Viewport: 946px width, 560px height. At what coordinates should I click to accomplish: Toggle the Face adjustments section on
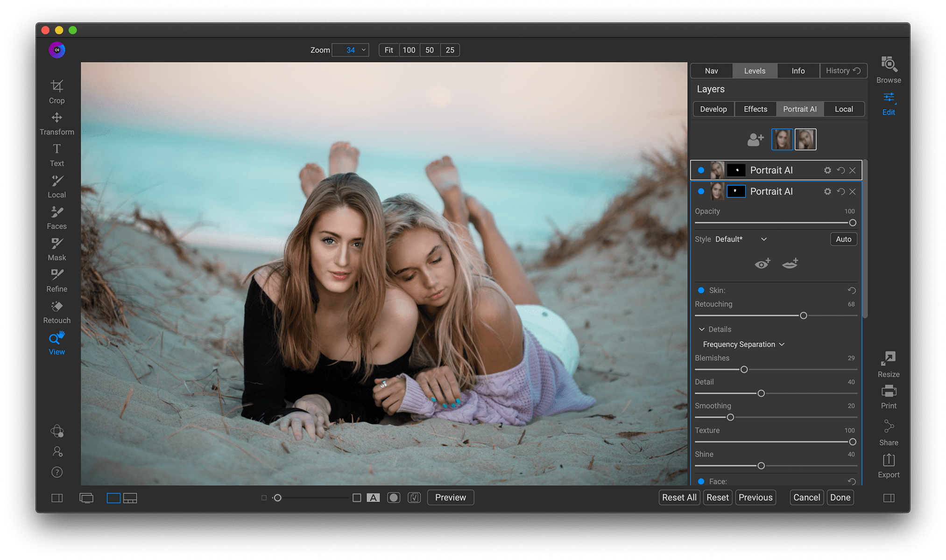[x=701, y=481]
